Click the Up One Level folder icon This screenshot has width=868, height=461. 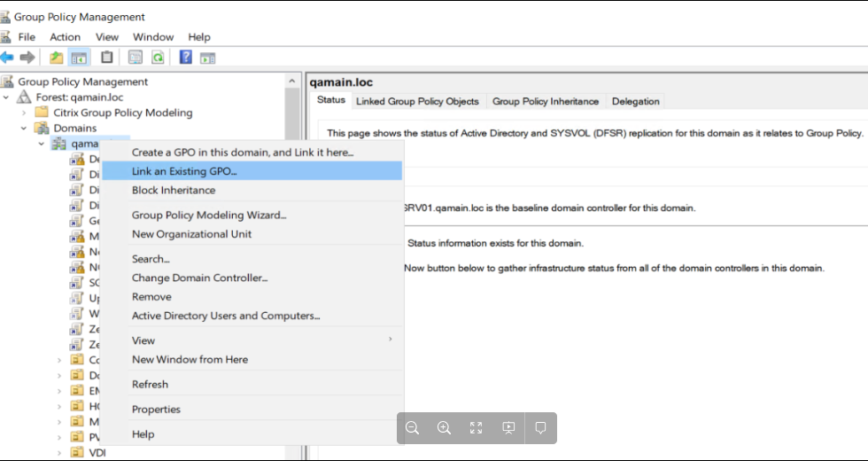tap(56, 57)
